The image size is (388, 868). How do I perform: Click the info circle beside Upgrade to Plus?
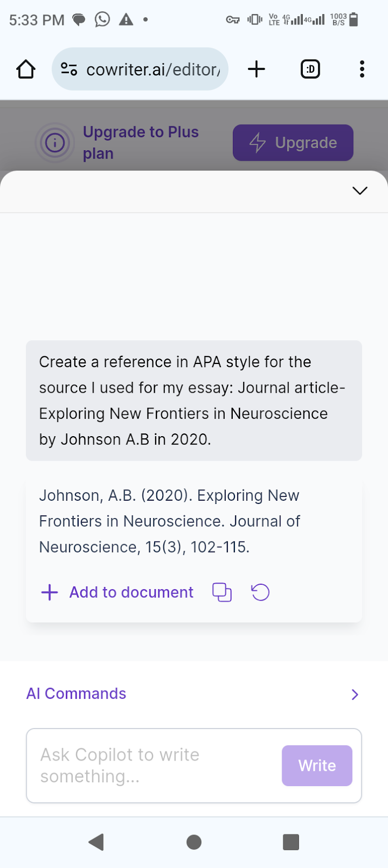55,143
